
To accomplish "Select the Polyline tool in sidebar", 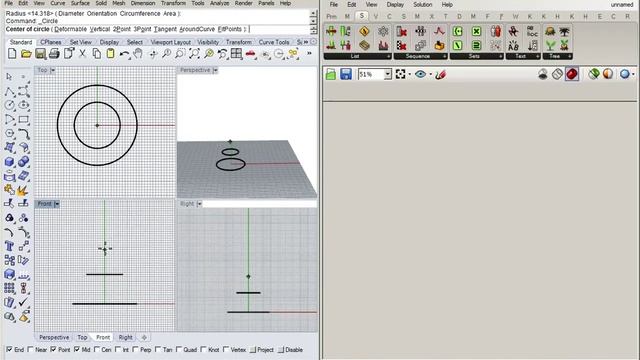I will [9, 91].
